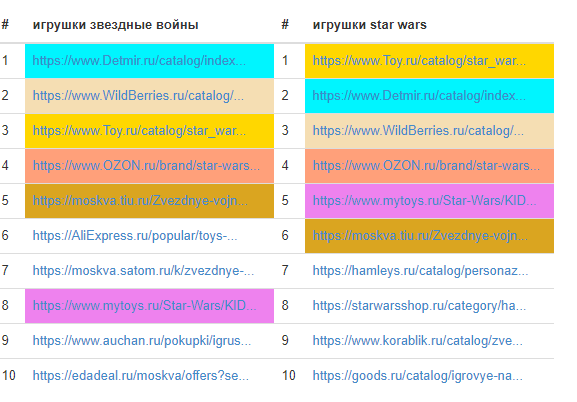Open the mytoys.ru link in right column
The width and height of the screenshot is (577, 402).
(424, 200)
